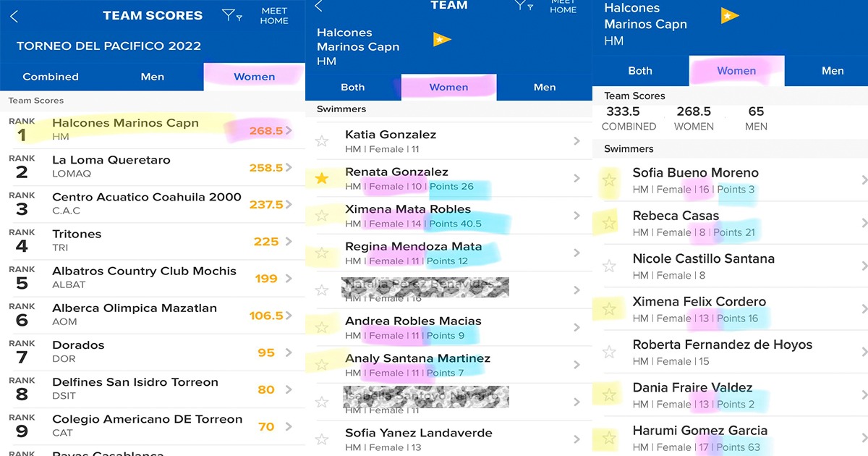Select Women tab above the Katia Gonzalez list
868x456 pixels.
tap(448, 87)
